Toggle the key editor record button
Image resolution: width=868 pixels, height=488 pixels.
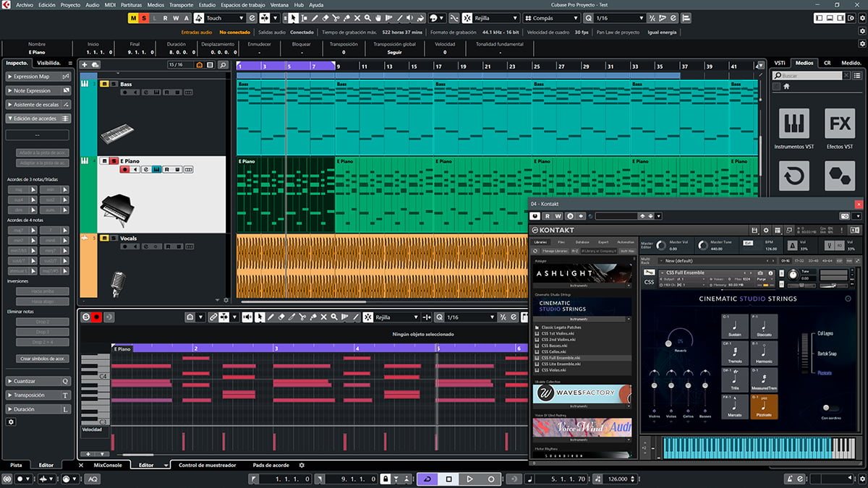coord(97,317)
